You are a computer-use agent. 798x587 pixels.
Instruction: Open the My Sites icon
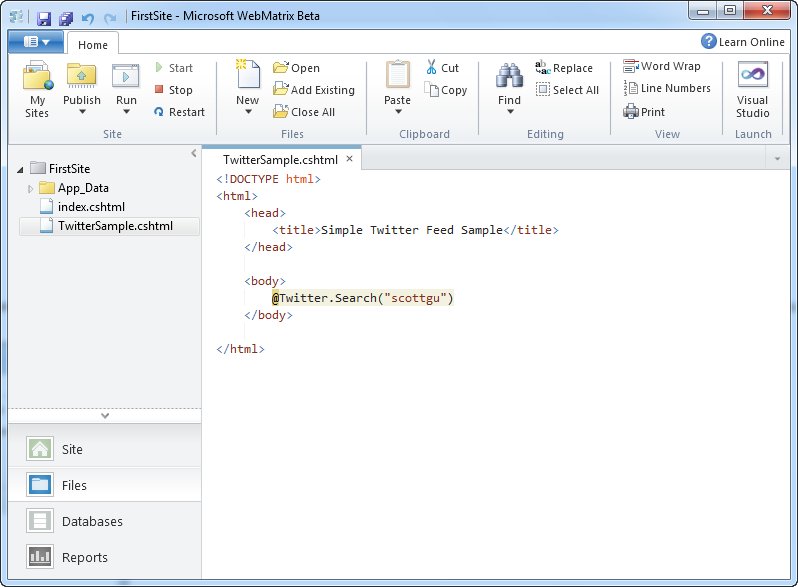point(37,75)
